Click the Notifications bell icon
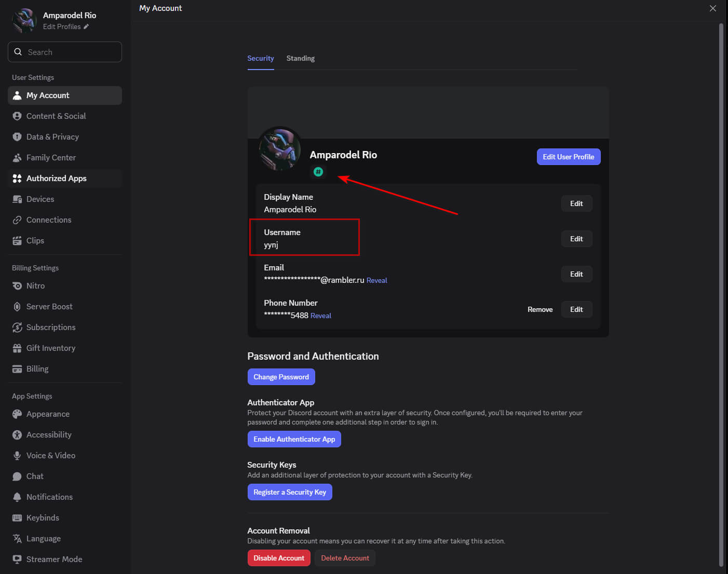Image resolution: width=728 pixels, height=574 pixels. (x=17, y=497)
